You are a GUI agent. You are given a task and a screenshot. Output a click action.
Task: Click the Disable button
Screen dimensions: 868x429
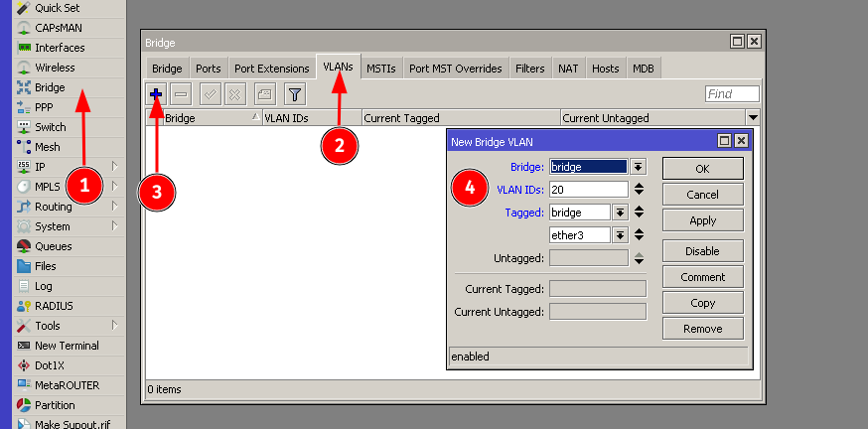coord(702,251)
